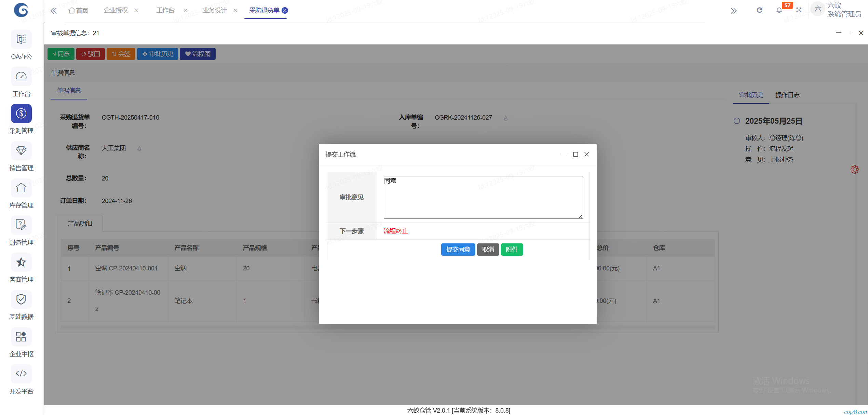Click into the 审批意见 text area
The image size is (868, 415).
coord(483,197)
